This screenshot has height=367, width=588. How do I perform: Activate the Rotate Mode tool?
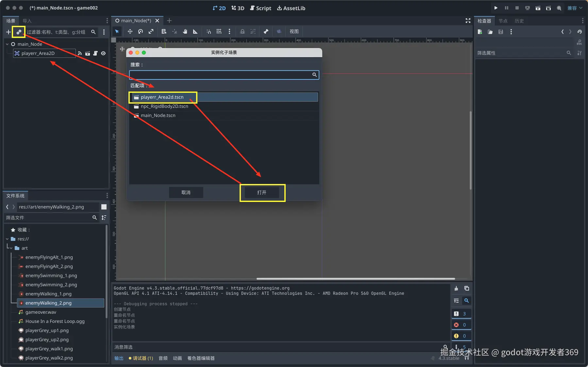(x=141, y=31)
